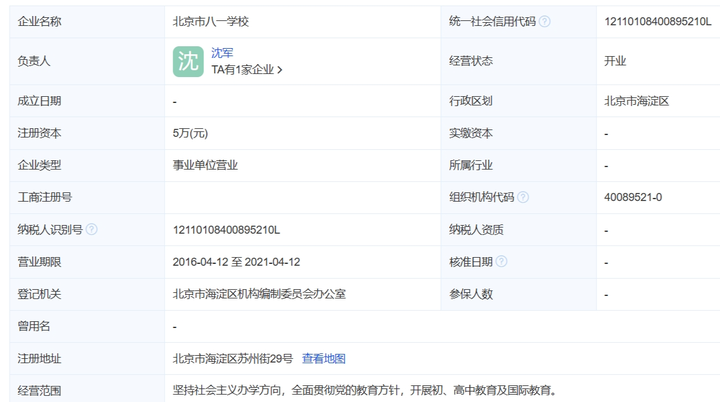Click the 纳税人资质 label cell

[x=519, y=230]
